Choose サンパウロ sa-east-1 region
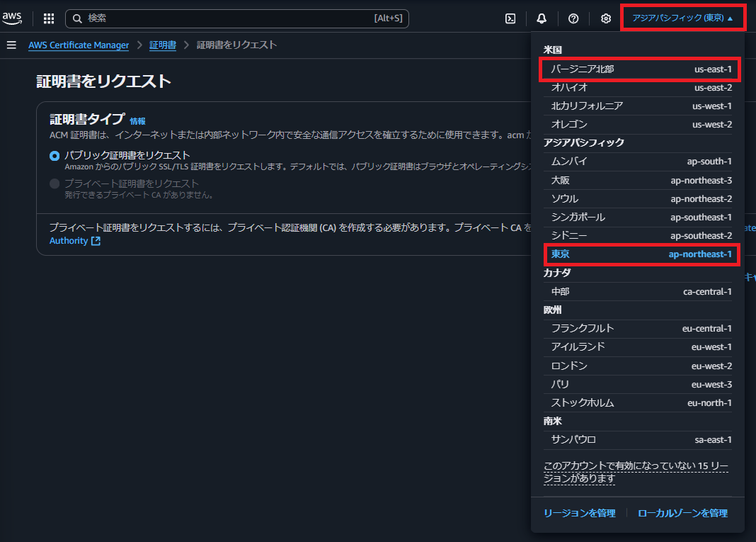Image resolution: width=756 pixels, height=542 pixels. pyautogui.click(x=638, y=440)
